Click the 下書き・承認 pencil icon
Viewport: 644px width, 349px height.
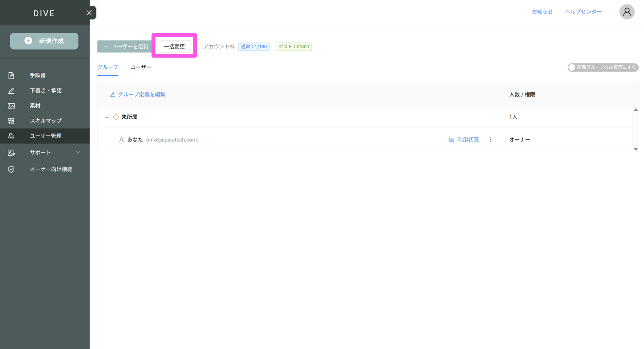[11, 91]
